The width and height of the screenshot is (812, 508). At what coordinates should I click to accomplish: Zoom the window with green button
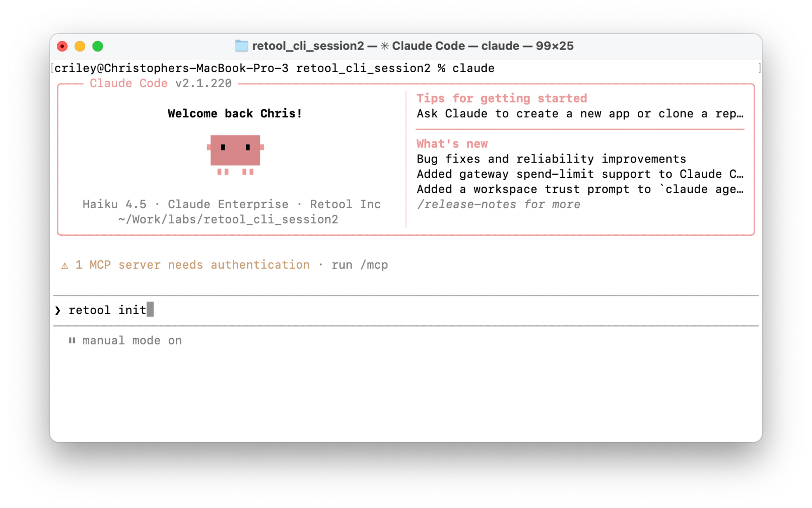pyautogui.click(x=97, y=46)
